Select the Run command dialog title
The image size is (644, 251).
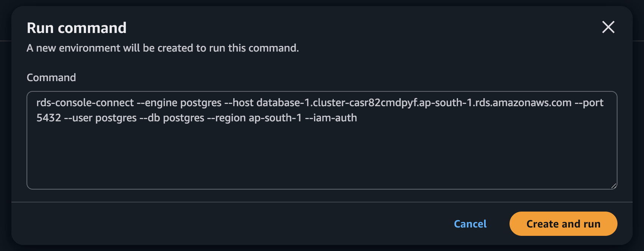76,27
